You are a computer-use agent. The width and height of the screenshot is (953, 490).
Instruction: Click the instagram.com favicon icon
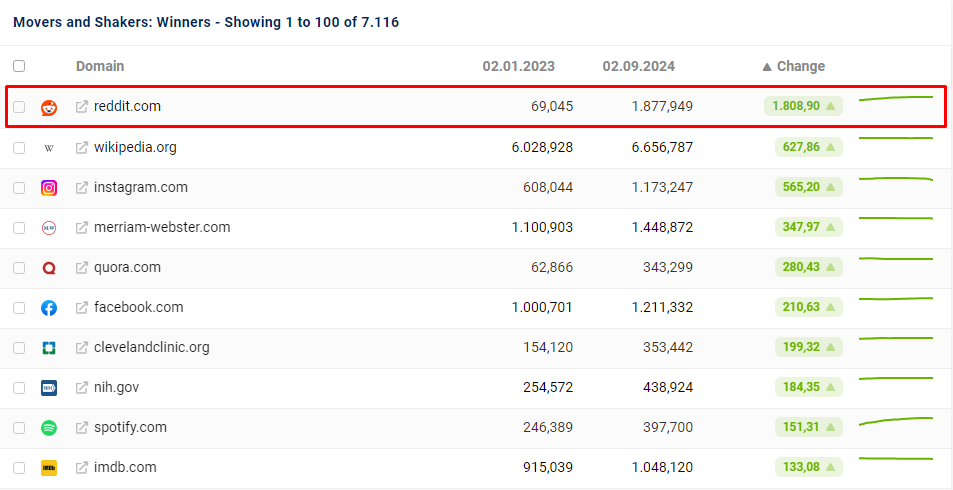pyautogui.click(x=49, y=188)
